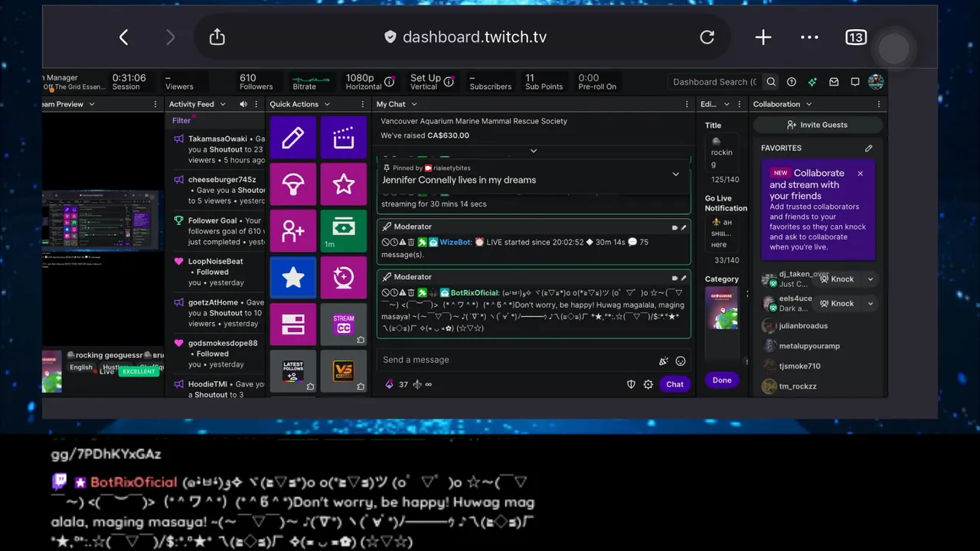Click the Send a message input
This screenshot has height=551, width=980.
tap(518, 360)
